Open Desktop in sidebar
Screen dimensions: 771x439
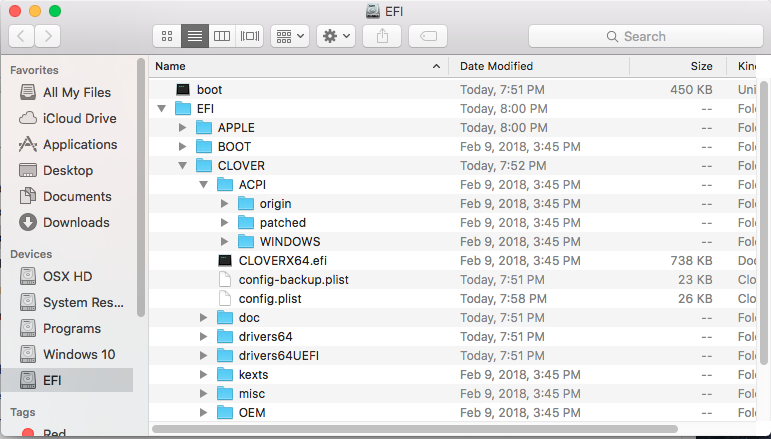click(67, 171)
